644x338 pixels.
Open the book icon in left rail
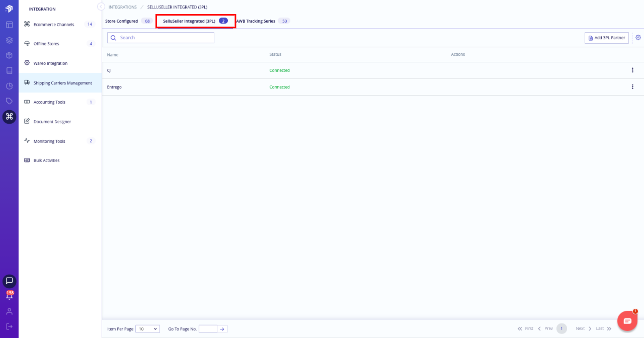point(9,70)
